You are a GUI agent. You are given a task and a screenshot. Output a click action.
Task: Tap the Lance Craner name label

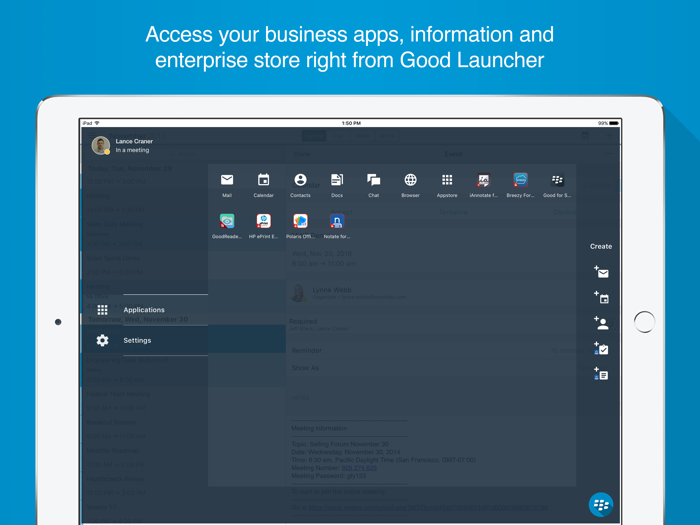pos(134,141)
